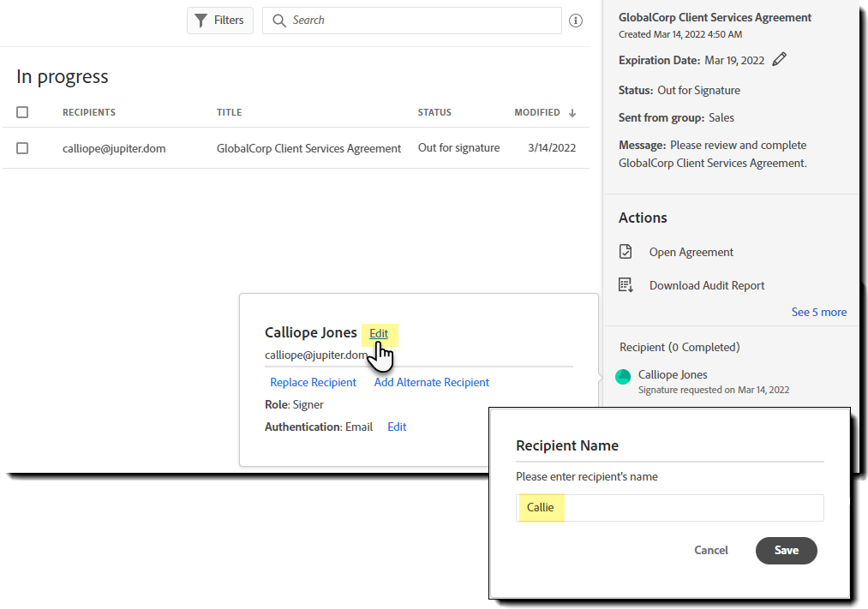
Task: Select the checkbox next to GlobalCorp agreement row
Action: 22,147
